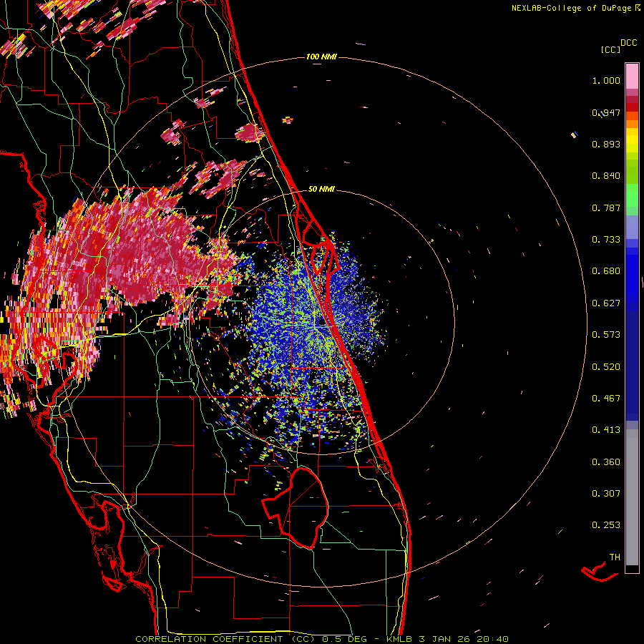The height and width of the screenshot is (644, 644).
Task: Click the 0.680 scale value
Action: click(x=606, y=271)
